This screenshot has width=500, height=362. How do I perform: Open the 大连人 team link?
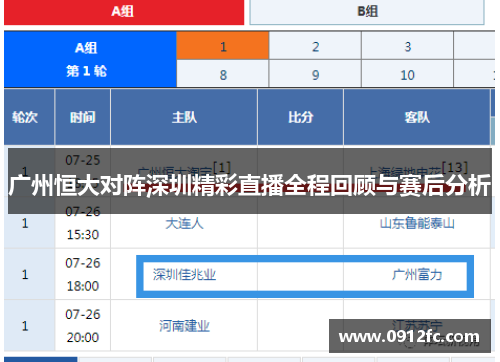184,223
